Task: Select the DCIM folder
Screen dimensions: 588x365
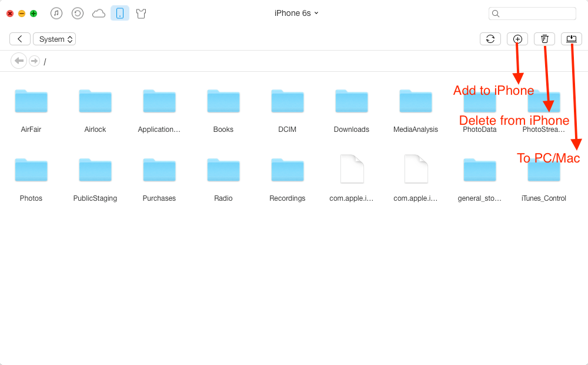Action: point(288,101)
